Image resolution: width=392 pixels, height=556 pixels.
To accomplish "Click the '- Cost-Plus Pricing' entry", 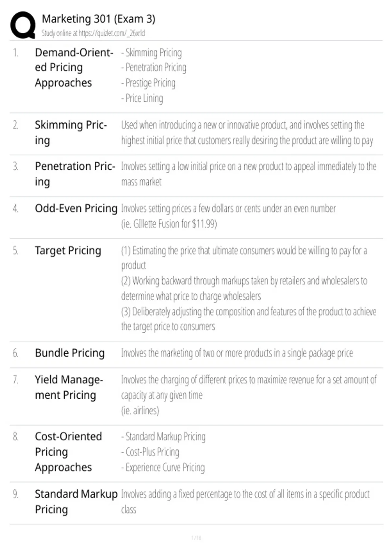I will 150,452.
